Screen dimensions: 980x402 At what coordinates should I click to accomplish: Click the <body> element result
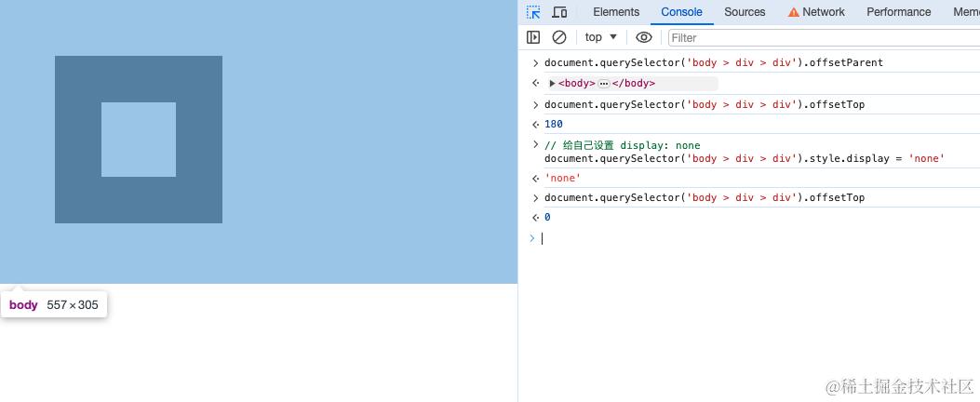(633, 83)
